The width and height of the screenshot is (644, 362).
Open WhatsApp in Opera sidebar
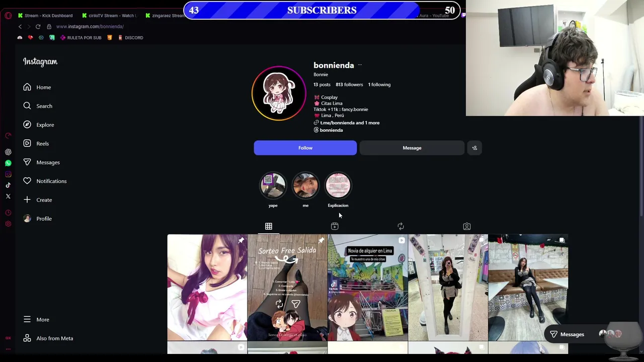pyautogui.click(x=8, y=163)
